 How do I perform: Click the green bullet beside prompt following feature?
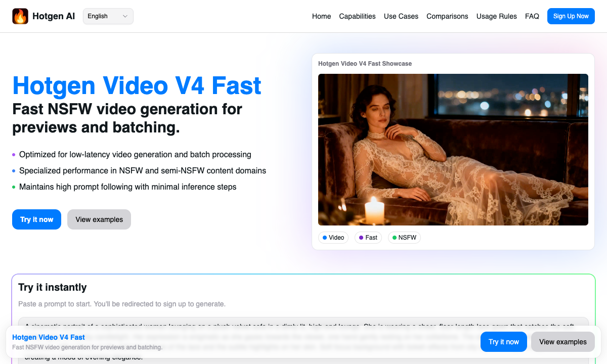pos(13,187)
